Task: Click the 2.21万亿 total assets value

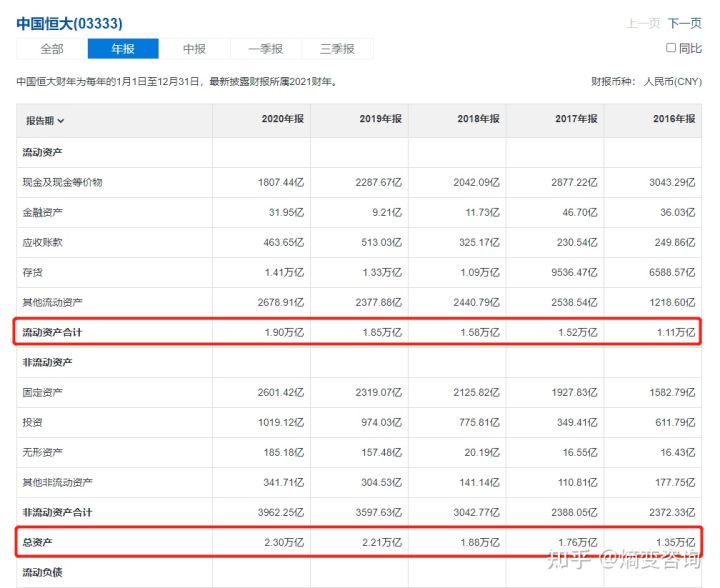Action: [382, 543]
